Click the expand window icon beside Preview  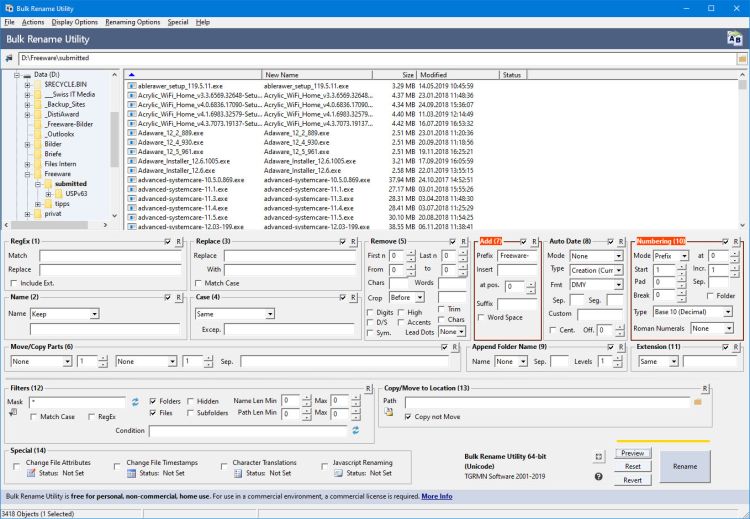(598, 456)
